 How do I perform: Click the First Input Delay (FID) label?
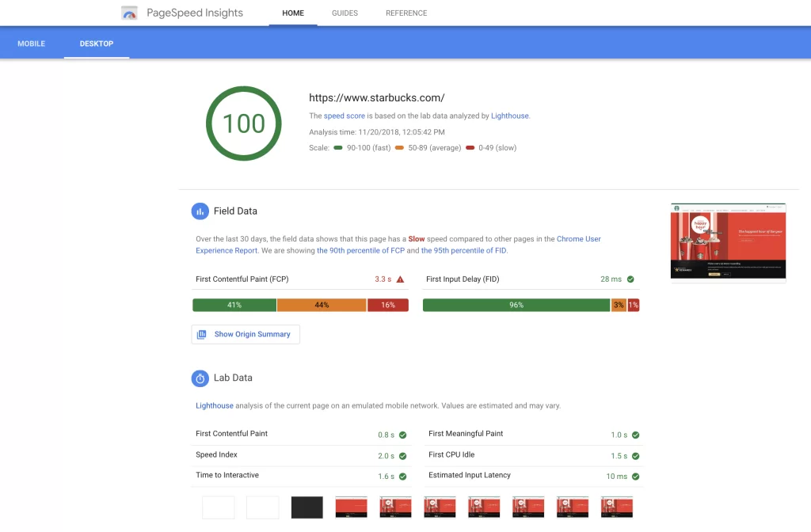pyautogui.click(x=463, y=279)
